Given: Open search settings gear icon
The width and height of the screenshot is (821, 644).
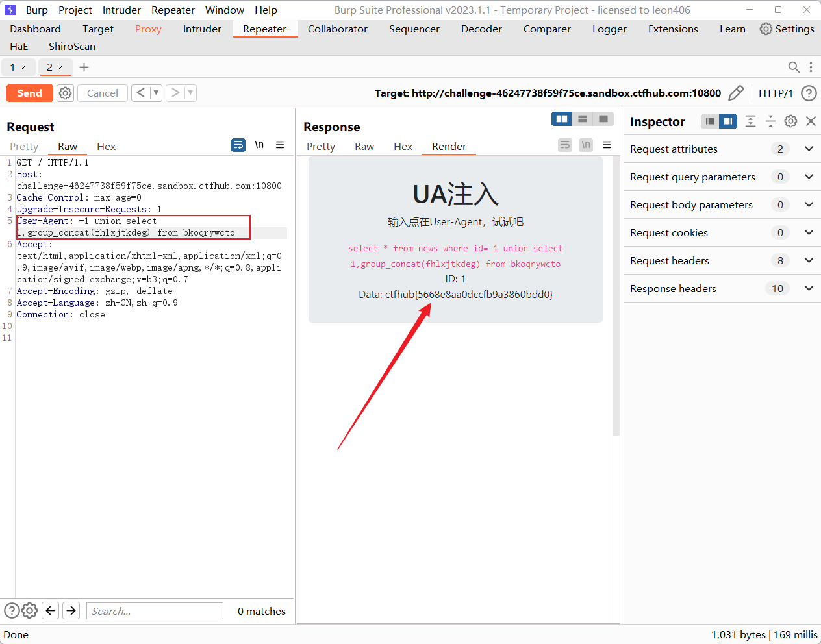Looking at the screenshot, I should click(x=29, y=610).
